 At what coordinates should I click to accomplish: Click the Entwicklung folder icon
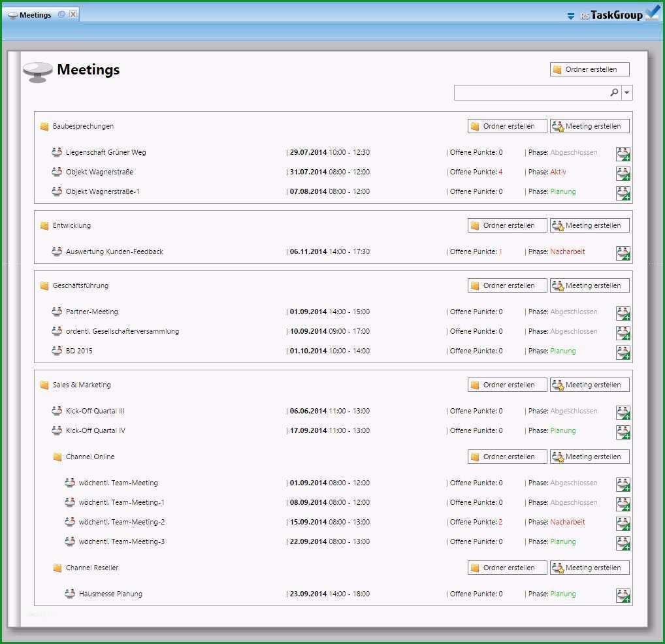point(44,225)
